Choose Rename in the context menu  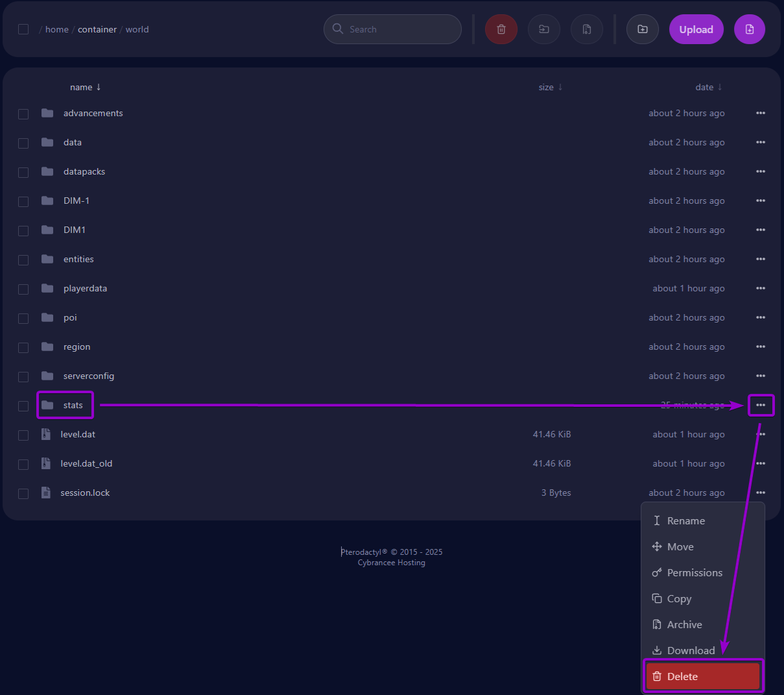click(685, 520)
